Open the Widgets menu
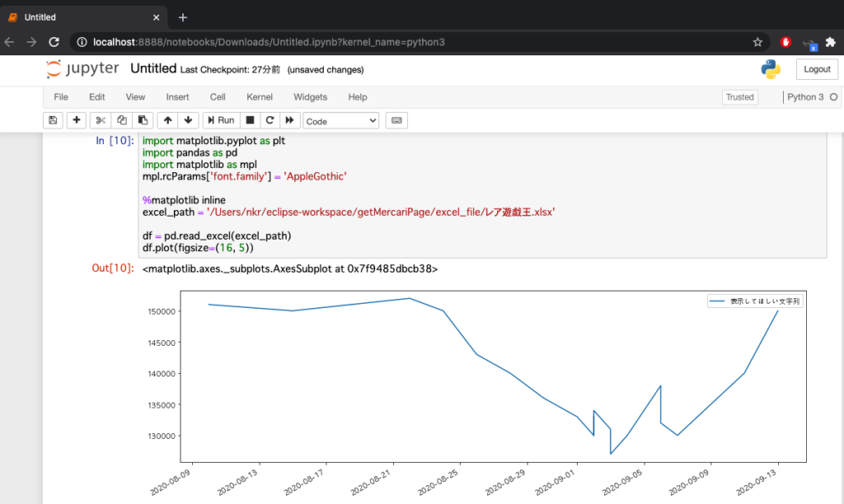This screenshot has height=504, width=844. coord(310,97)
